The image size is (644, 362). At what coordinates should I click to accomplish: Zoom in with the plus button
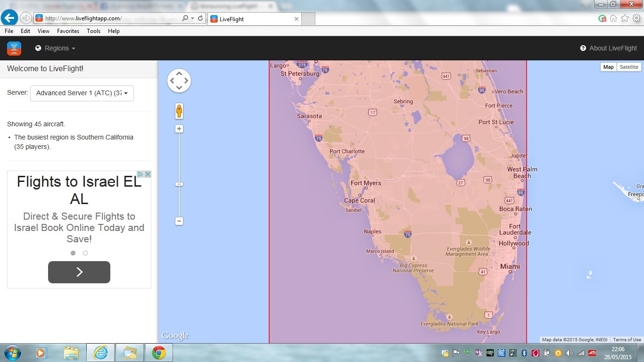179,129
